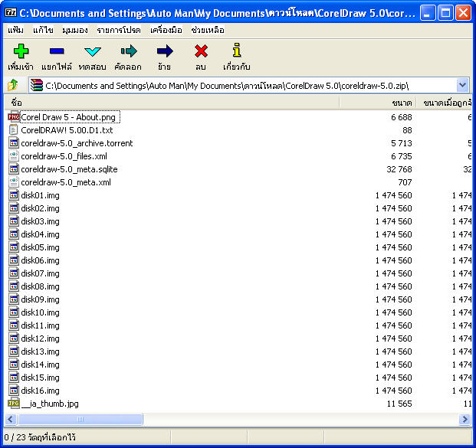Select the file name disk11.img
This screenshot has width=476, height=448.
pos(40,325)
